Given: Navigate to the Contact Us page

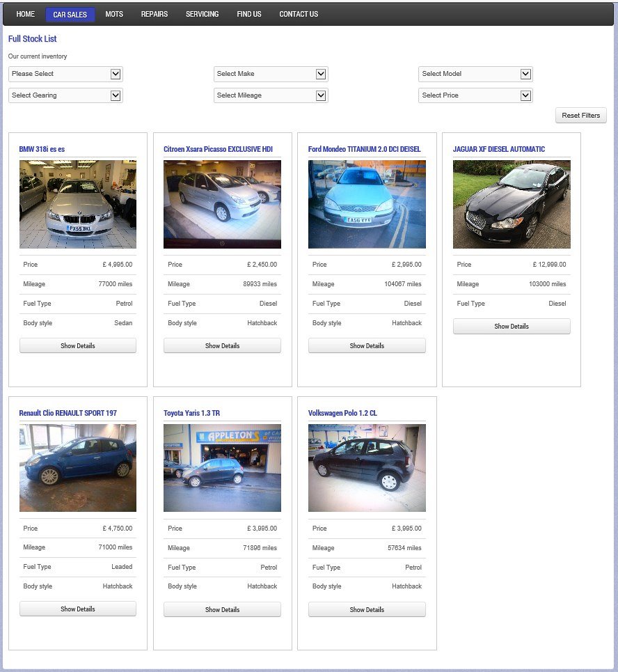Looking at the screenshot, I should tap(299, 14).
